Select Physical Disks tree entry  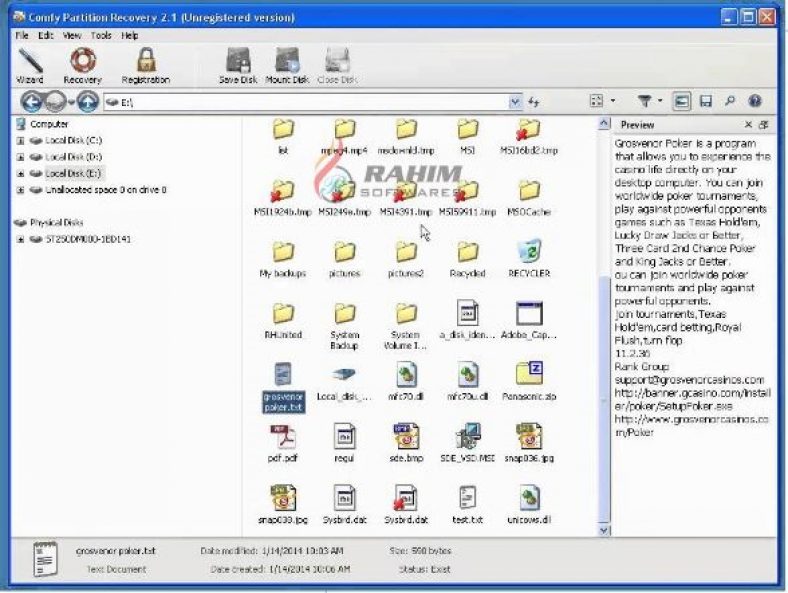(56, 223)
